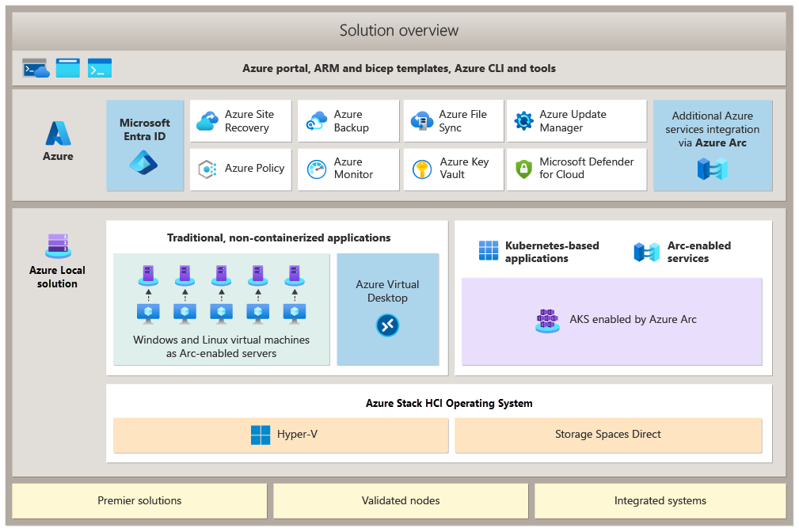Screen dimensions: 799x532
Task: Select the Validated nodes box
Action: click(401, 500)
